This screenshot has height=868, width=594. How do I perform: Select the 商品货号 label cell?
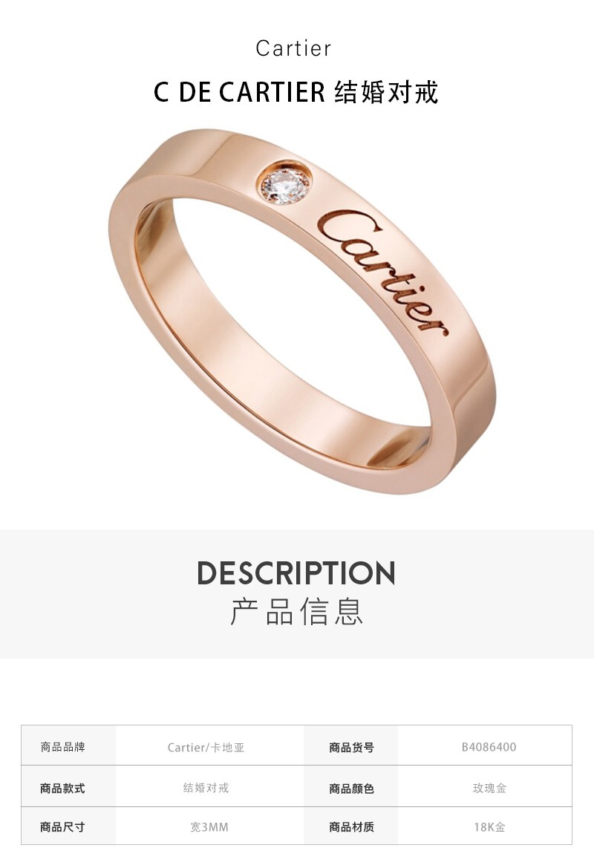(351, 745)
